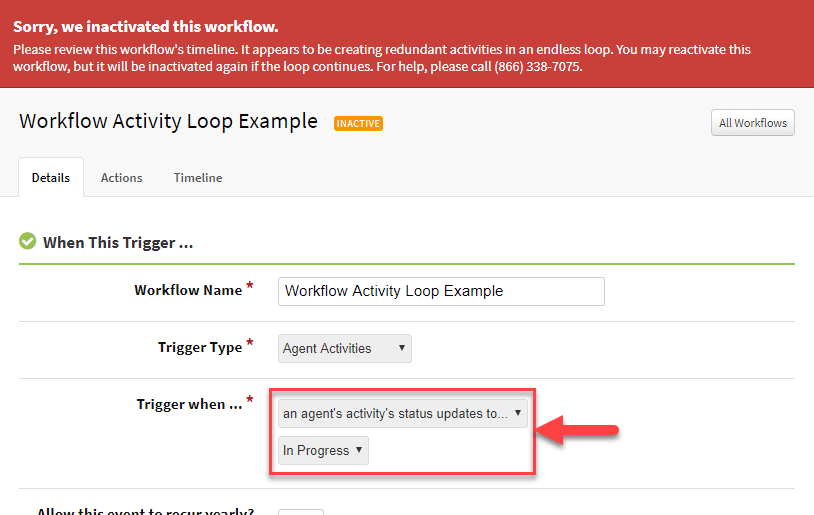Click the When This Trigger section heading
The height and width of the screenshot is (515, 814).
click(x=118, y=242)
